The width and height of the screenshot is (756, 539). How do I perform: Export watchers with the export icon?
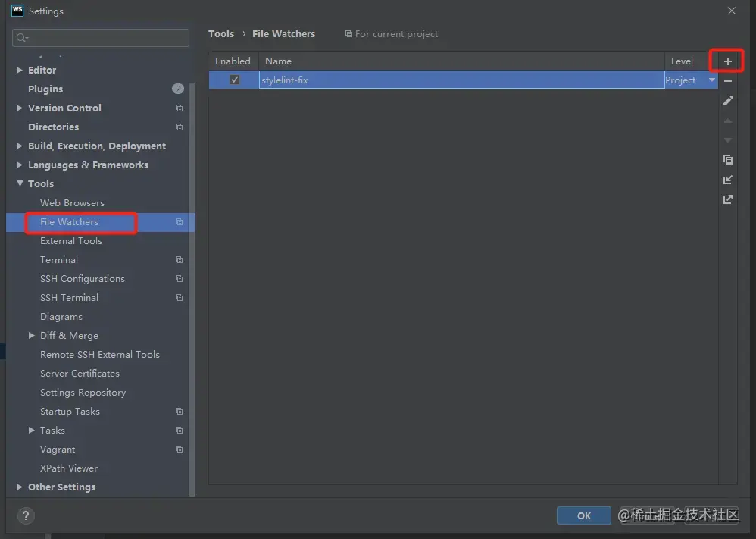728,199
